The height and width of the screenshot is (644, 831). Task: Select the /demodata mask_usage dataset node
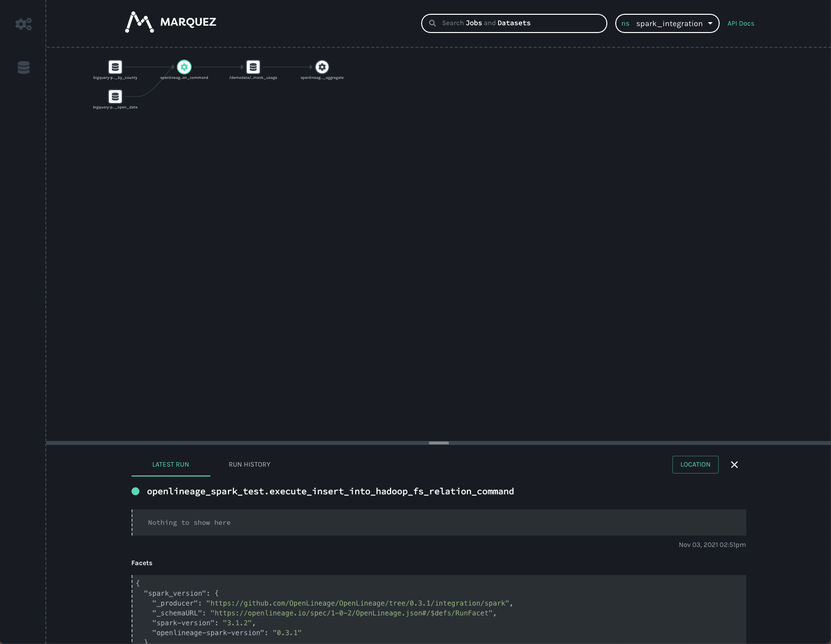tap(253, 67)
